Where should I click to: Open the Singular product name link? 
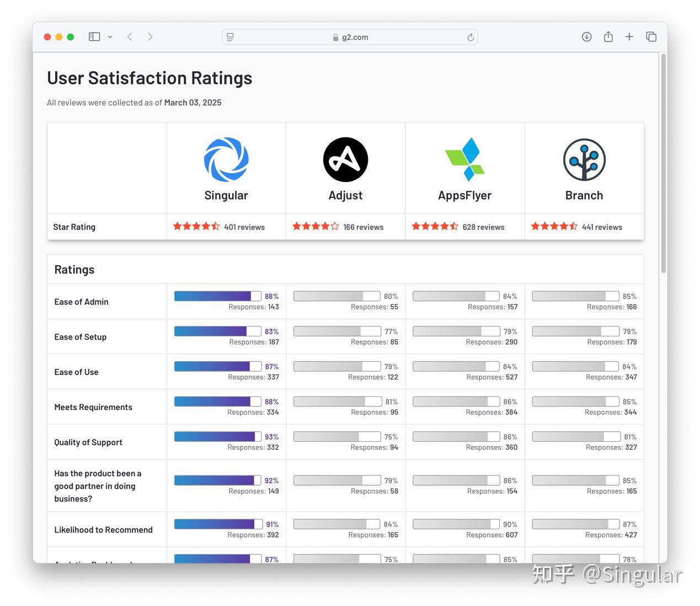(x=226, y=195)
